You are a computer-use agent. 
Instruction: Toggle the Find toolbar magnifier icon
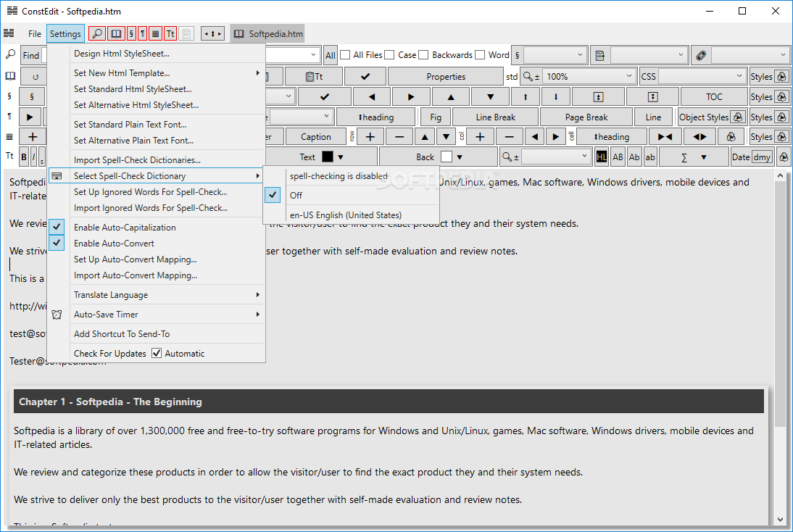(x=96, y=34)
